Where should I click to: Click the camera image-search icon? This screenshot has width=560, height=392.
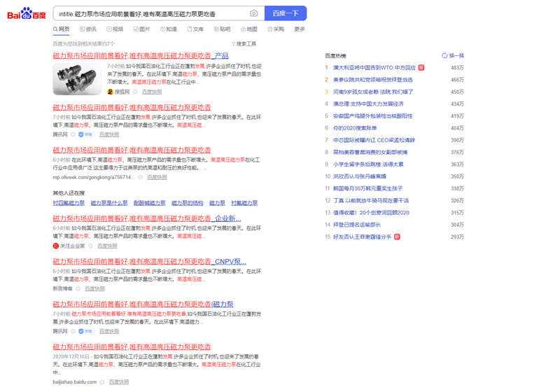[253, 13]
